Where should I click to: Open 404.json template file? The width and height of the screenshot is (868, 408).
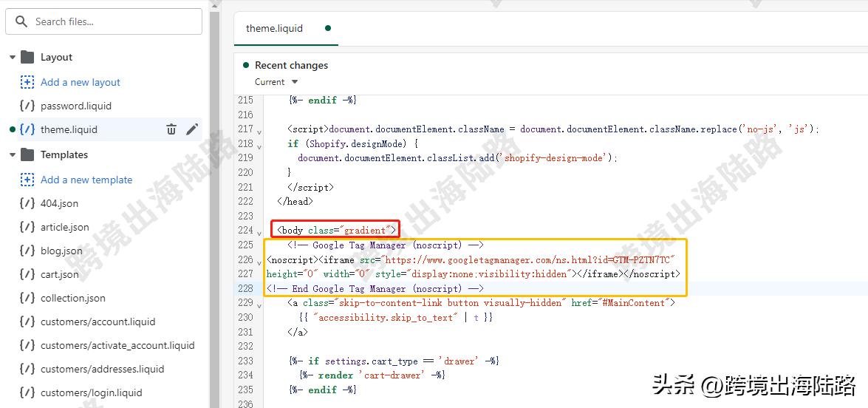tap(59, 203)
